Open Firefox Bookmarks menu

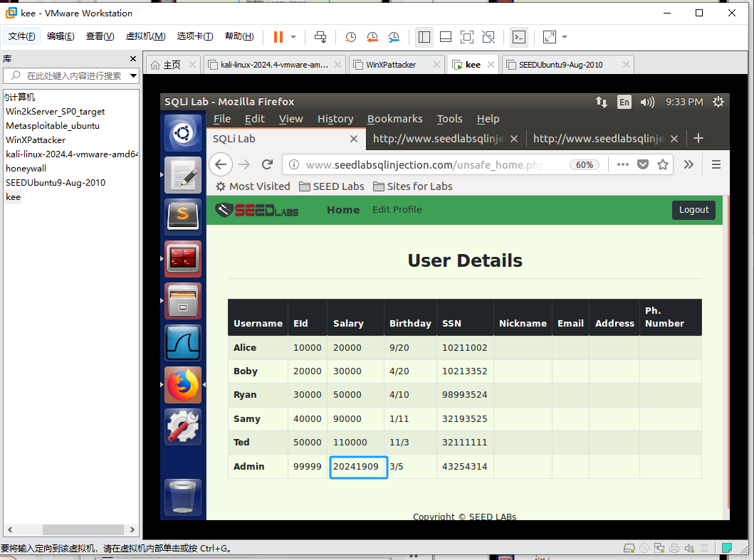click(394, 119)
